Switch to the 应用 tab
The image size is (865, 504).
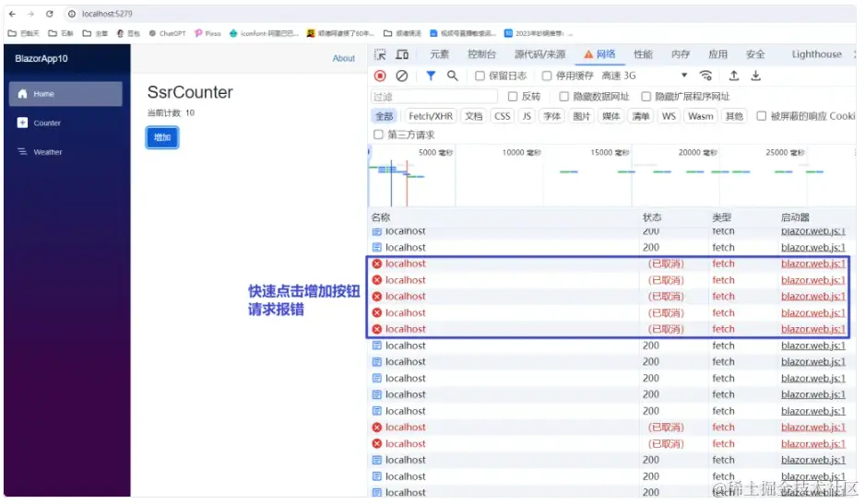[x=717, y=54]
